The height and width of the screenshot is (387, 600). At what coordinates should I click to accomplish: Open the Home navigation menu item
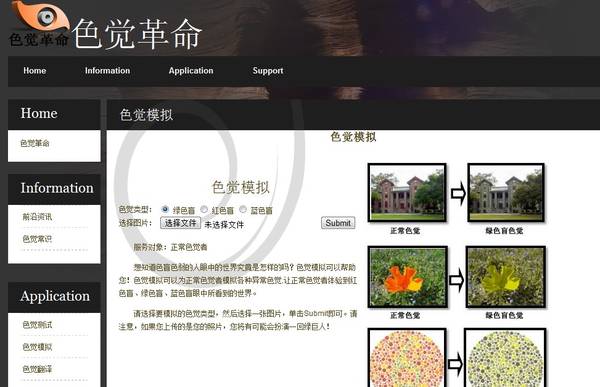coord(35,71)
